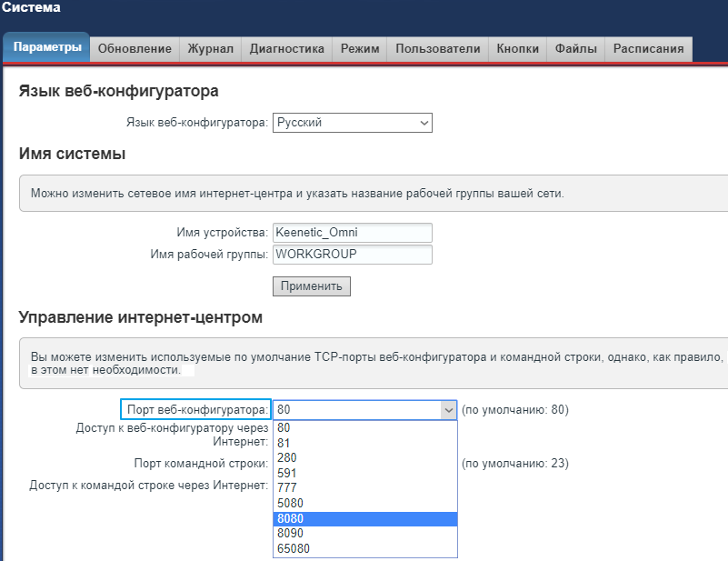Pick port 591 in the dropdown
Image resolution: width=728 pixels, height=561 pixels.
click(x=364, y=473)
